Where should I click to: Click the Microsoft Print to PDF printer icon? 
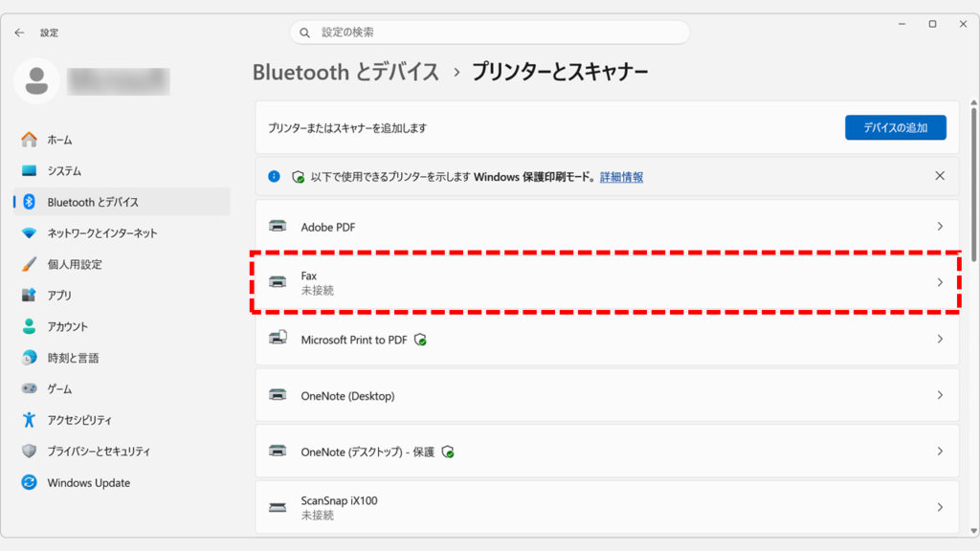278,338
